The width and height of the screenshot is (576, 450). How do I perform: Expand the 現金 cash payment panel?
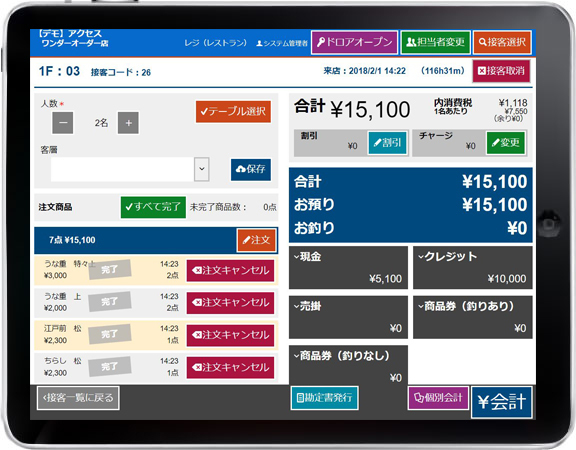coord(348,267)
